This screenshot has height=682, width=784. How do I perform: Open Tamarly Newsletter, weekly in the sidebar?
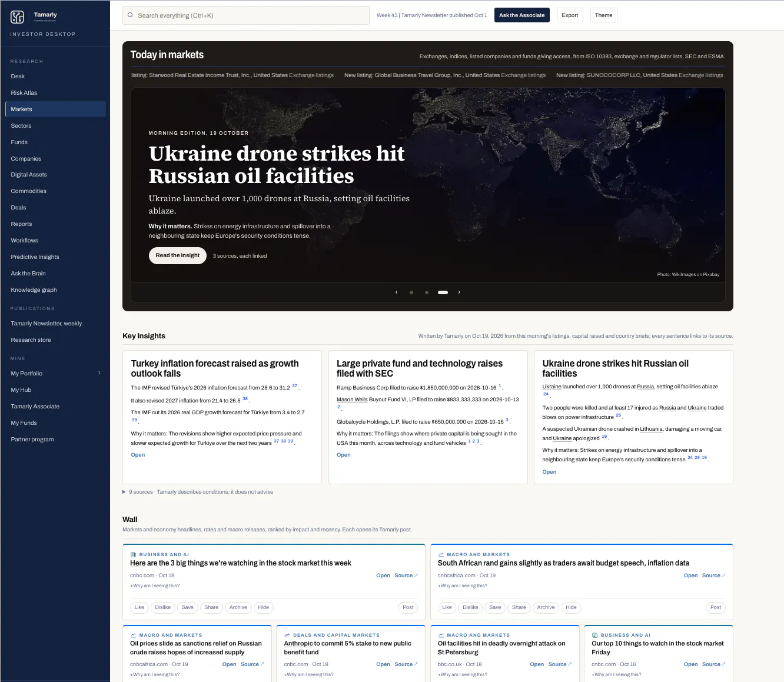[x=55, y=324]
